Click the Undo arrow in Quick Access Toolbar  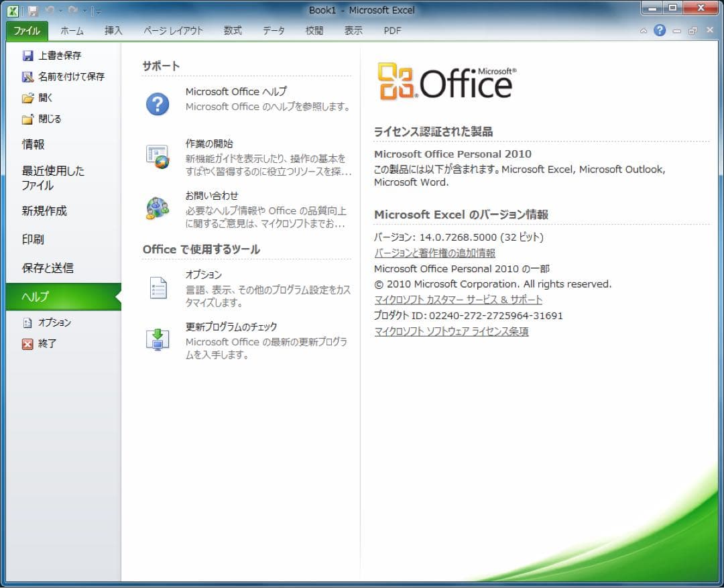50,10
